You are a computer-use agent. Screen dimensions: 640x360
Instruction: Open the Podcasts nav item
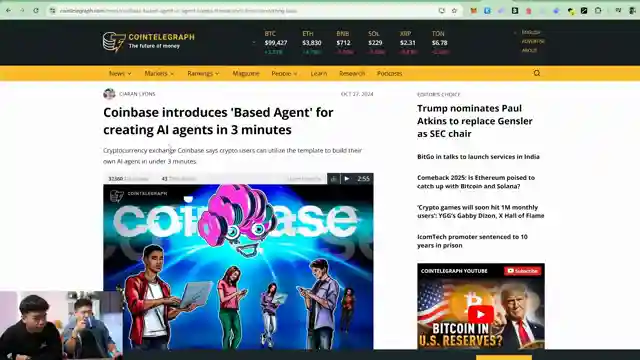pos(389,73)
